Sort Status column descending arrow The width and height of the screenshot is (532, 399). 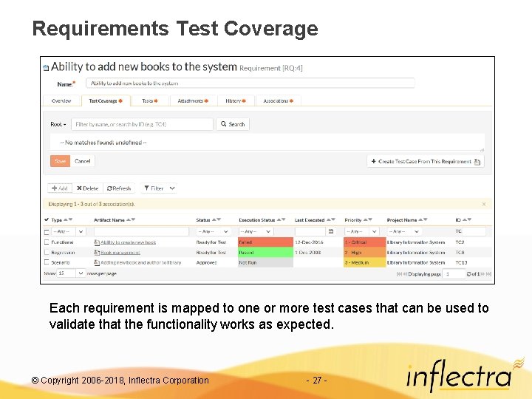(x=219, y=219)
